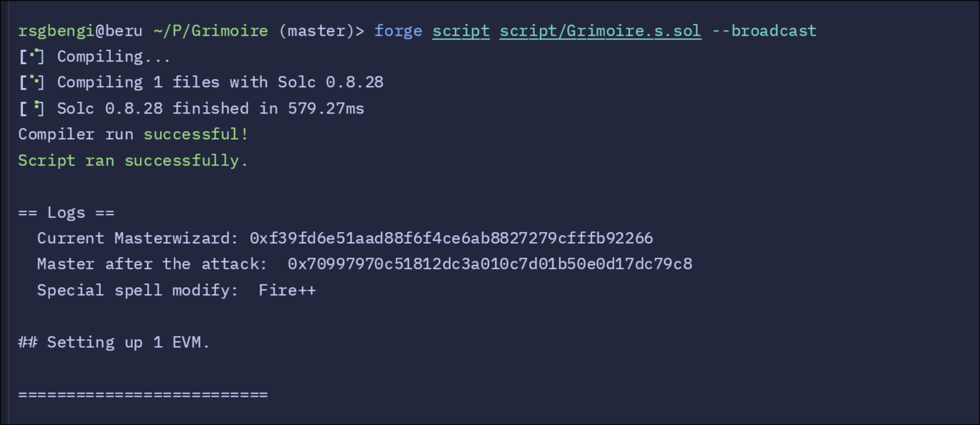Click the ~/P/Grimoire directory path

(210, 31)
